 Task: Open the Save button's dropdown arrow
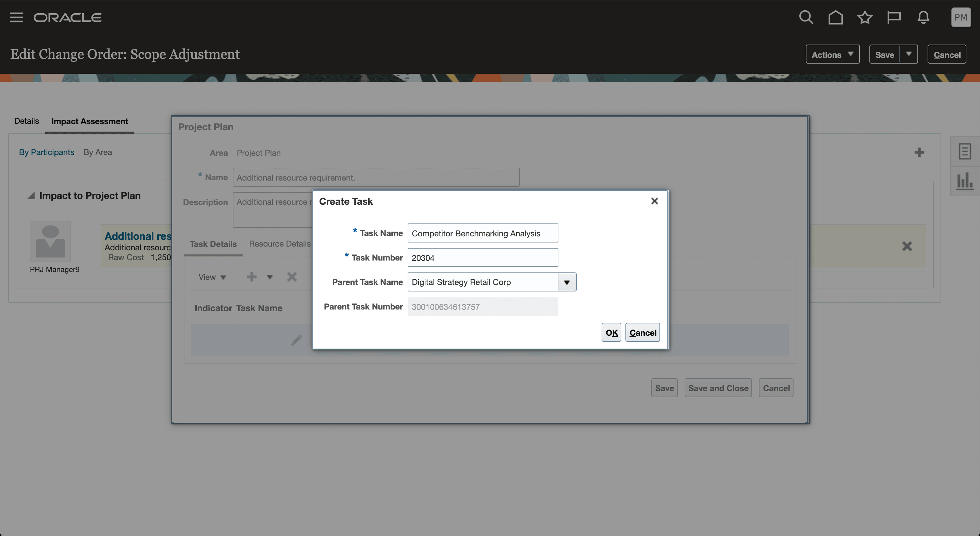[909, 54]
